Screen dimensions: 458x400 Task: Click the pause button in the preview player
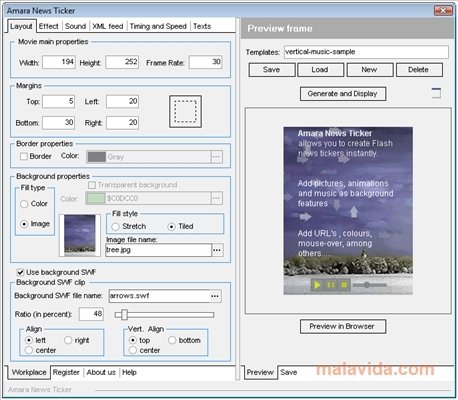331,285
